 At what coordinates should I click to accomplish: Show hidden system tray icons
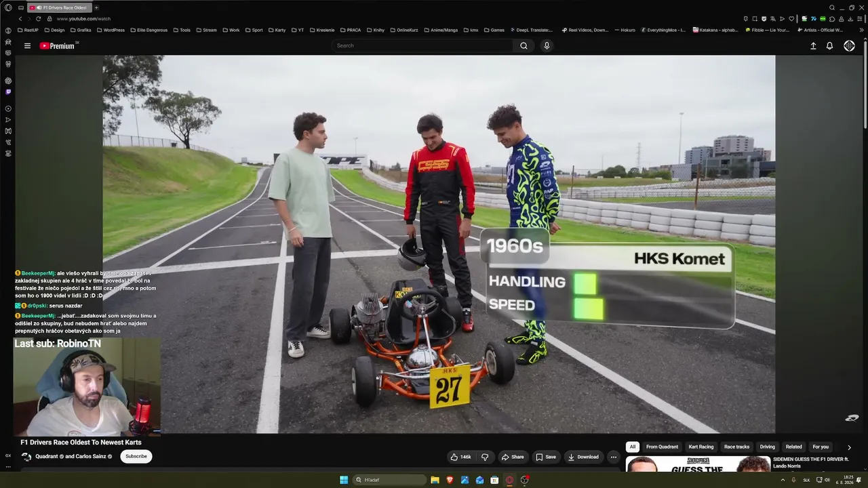pyautogui.click(x=783, y=480)
